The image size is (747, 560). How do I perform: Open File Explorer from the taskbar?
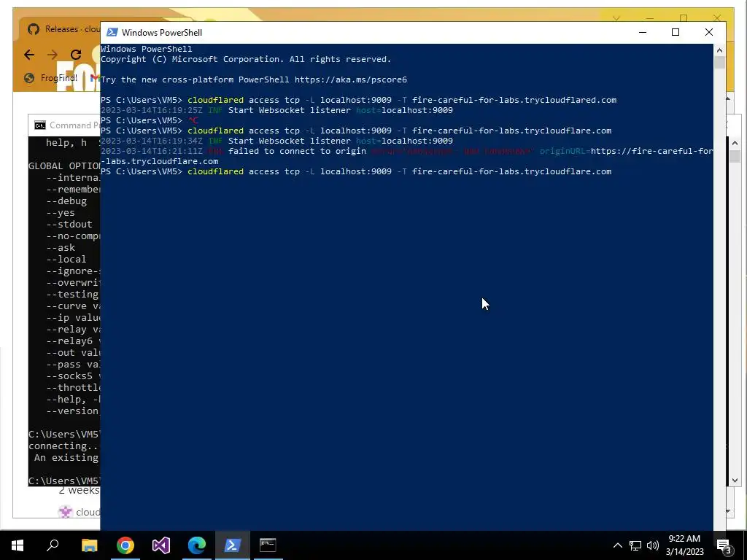[89, 545]
